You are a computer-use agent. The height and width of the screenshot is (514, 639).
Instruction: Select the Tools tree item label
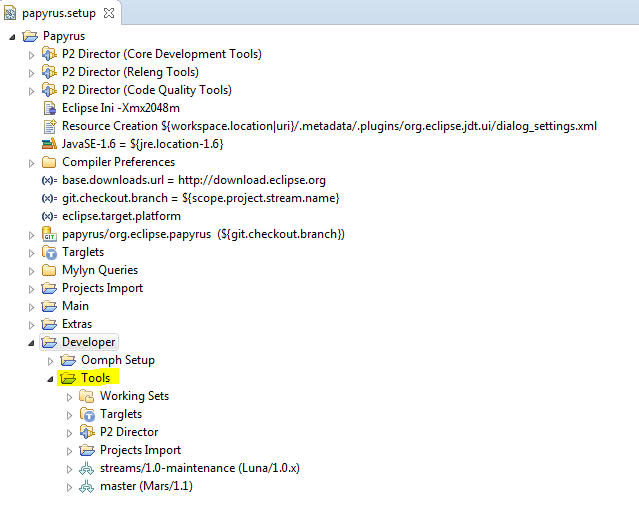(x=96, y=378)
